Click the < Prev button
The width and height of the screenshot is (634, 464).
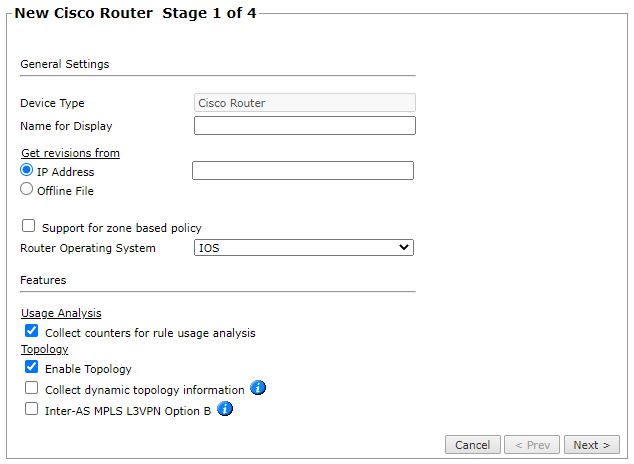[x=531, y=445]
